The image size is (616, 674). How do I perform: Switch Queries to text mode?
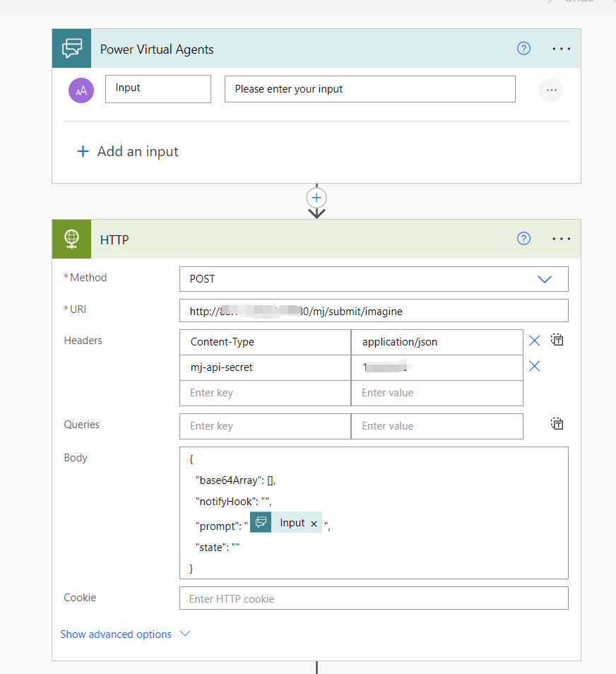(557, 424)
